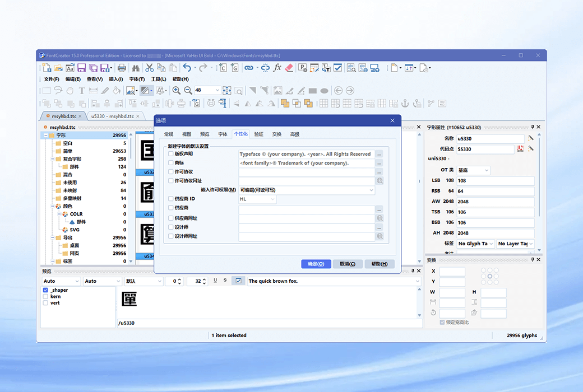Collapse the 字形 tree node

(45, 136)
